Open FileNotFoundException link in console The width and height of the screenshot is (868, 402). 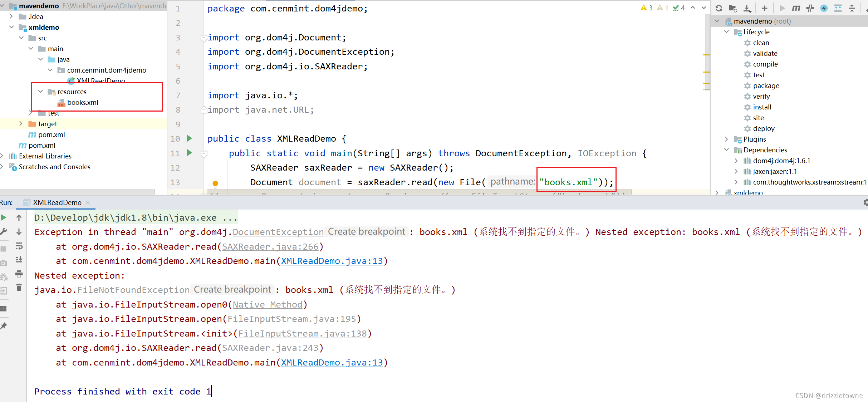[133, 290]
